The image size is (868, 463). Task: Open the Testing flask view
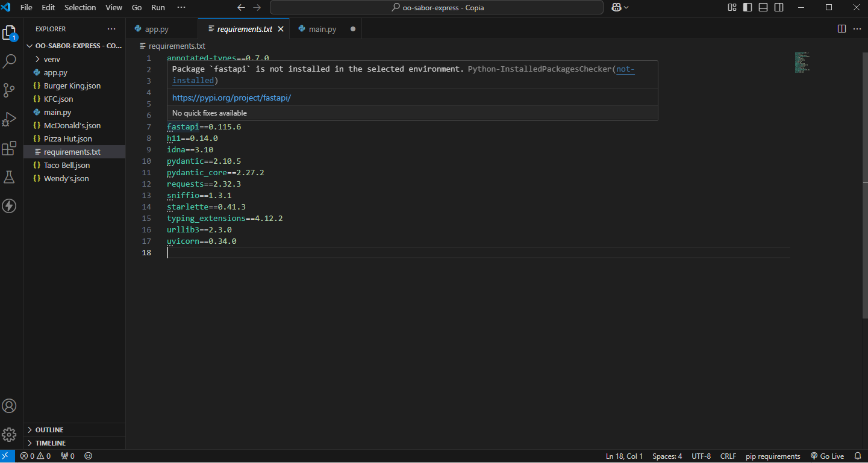(9, 177)
